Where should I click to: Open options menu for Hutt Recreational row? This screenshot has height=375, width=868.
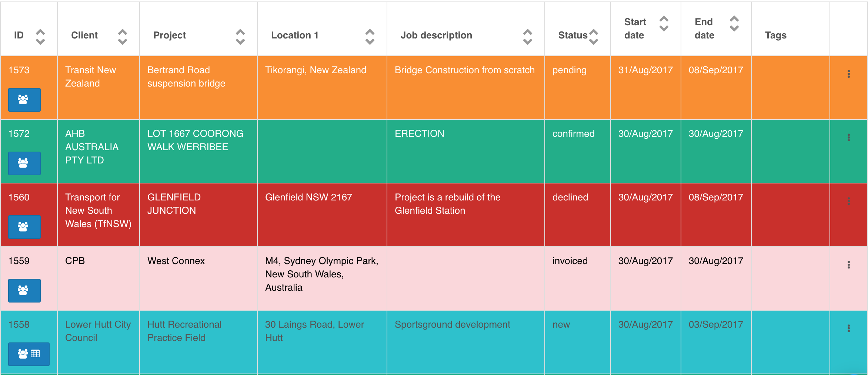pos(848,328)
